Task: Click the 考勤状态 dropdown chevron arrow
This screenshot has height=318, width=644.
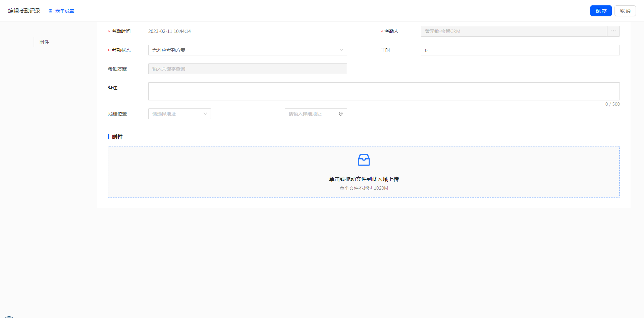Action: click(x=341, y=50)
